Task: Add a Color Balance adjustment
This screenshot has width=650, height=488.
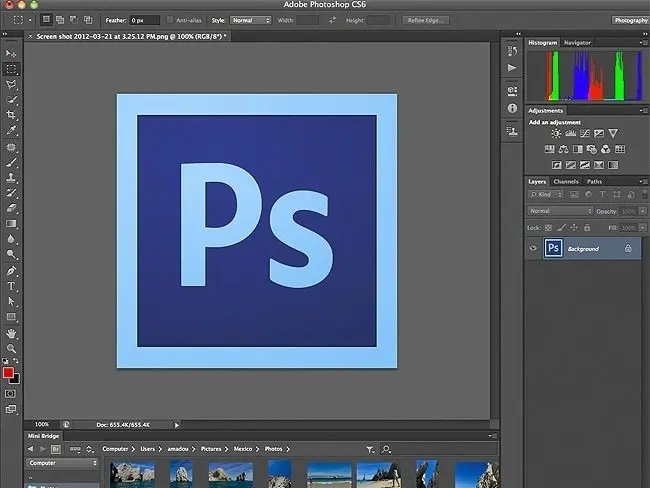Action: [x=563, y=149]
